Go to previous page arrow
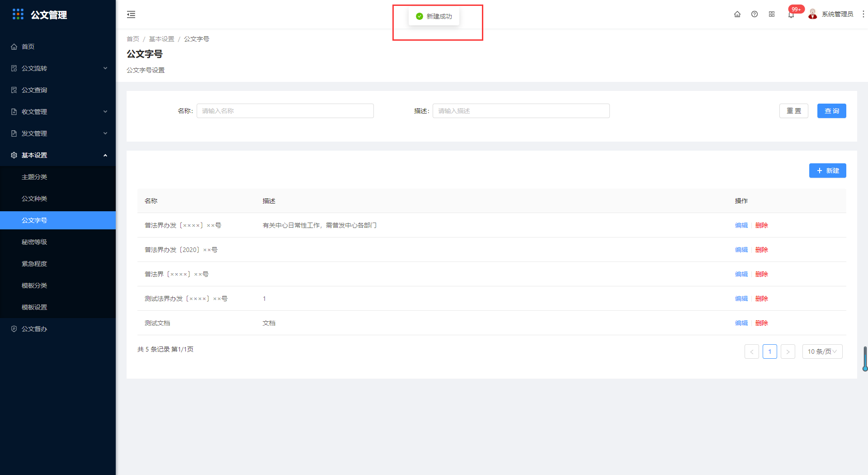Viewport: 868px width, 475px height. (752, 351)
